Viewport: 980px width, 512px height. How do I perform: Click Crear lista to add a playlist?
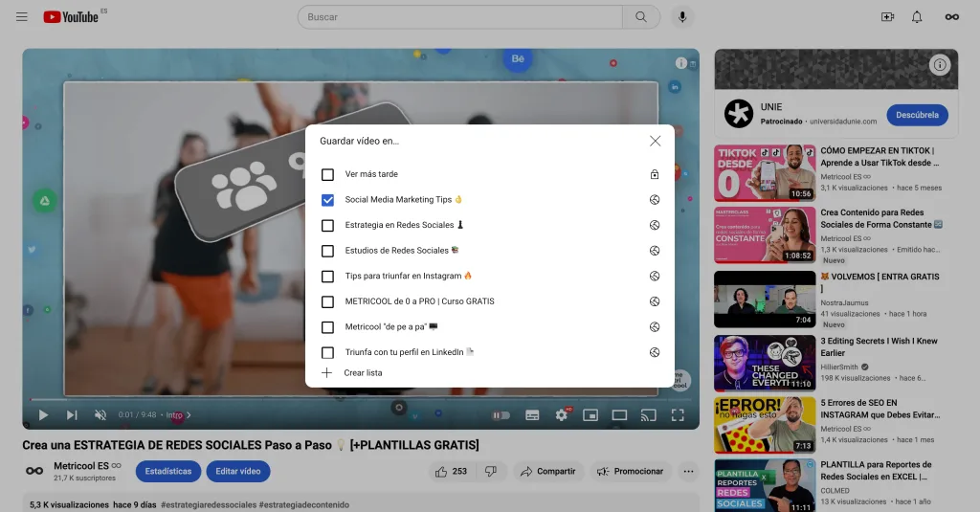click(351, 373)
